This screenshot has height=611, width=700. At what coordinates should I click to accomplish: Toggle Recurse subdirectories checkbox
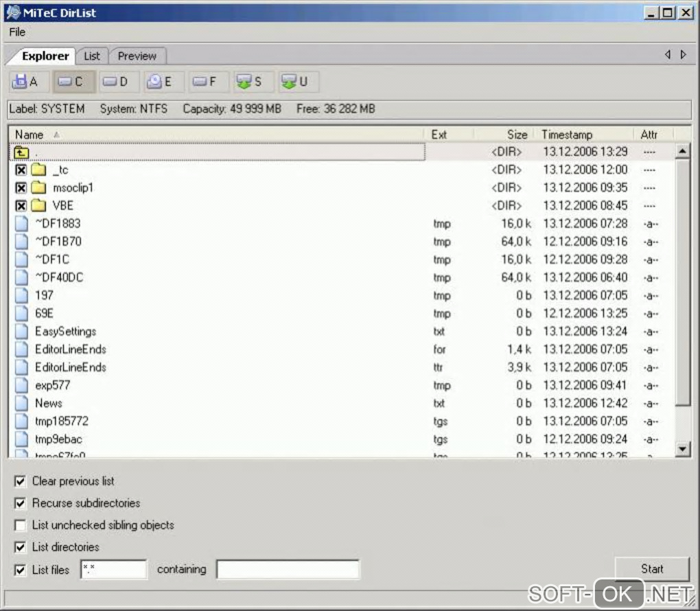[20, 503]
